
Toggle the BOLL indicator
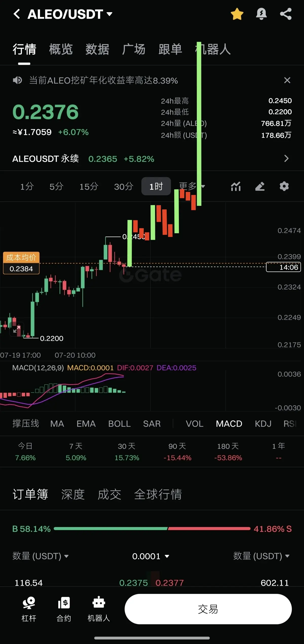[x=119, y=424]
